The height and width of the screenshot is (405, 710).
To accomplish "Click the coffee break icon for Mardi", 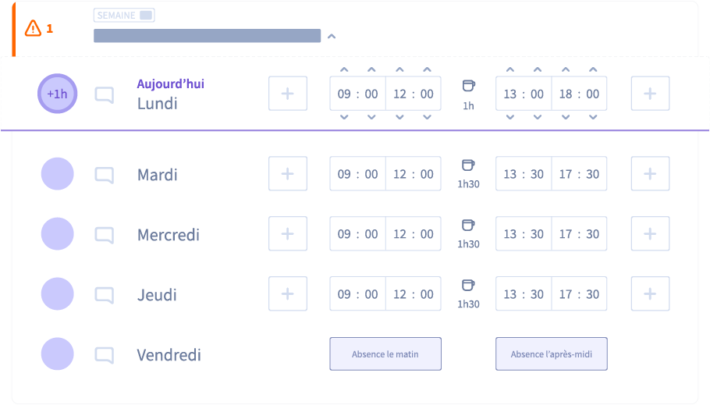I will (x=468, y=166).
